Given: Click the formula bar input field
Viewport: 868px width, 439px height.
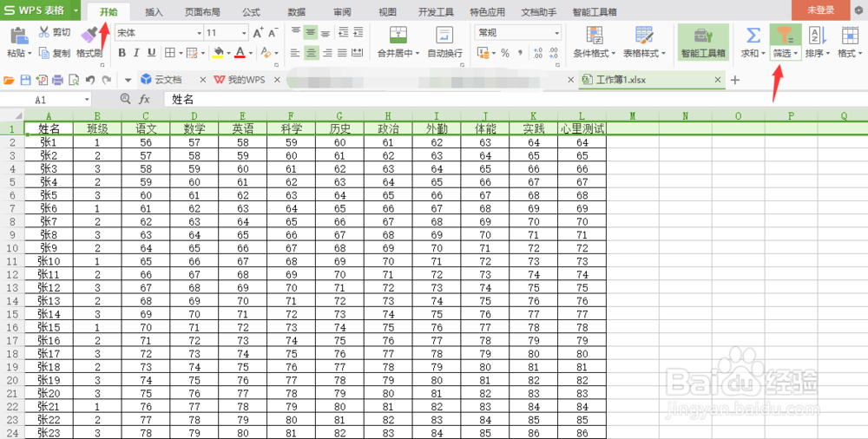Looking at the screenshot, I should click(x=515, y=100).
